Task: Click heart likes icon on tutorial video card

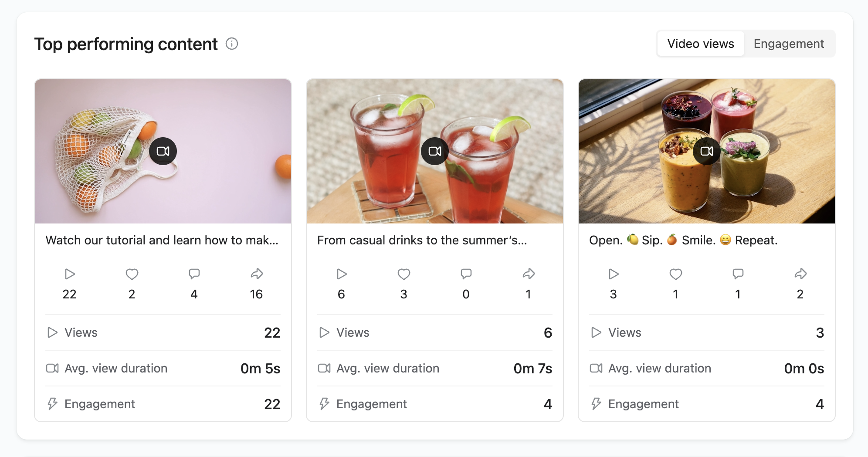Action: [x=132, y=274]
